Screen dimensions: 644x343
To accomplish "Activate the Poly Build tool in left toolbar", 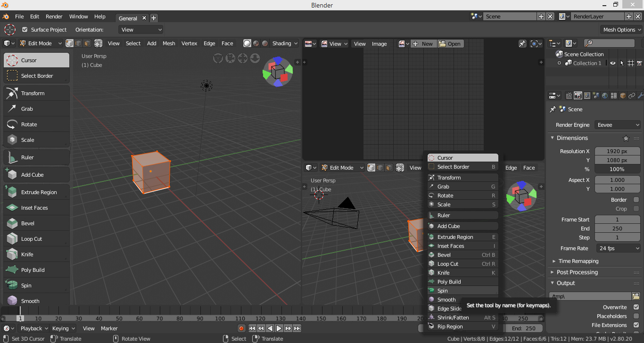I will (x=37, y=270).
